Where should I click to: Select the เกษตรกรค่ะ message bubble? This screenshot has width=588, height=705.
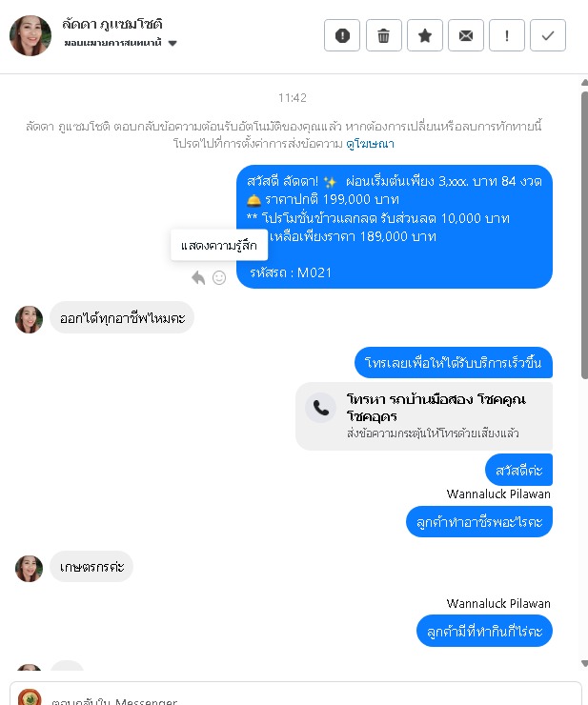pos(91,567)
